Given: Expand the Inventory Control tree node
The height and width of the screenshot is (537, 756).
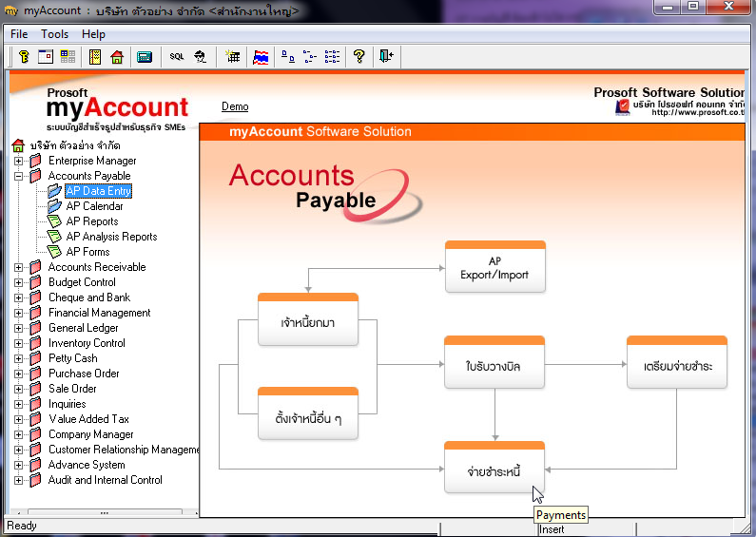Looking at the screenshot, I should coord(18,343).
